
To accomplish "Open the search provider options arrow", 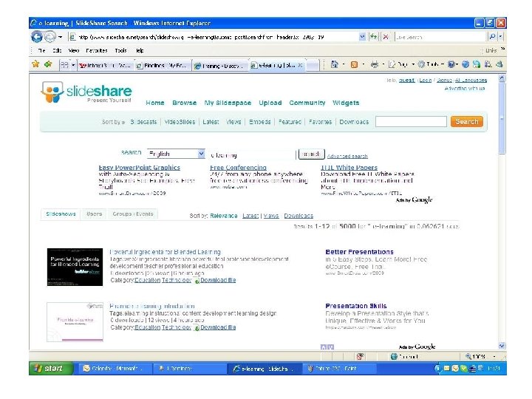I will pos(501,37).
